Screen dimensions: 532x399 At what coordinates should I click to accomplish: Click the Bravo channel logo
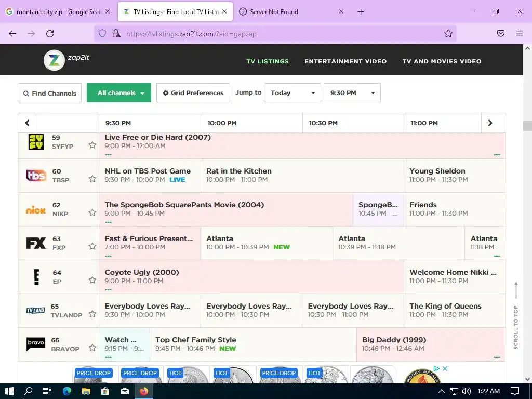pyautogui.click(x=36, y=344)
